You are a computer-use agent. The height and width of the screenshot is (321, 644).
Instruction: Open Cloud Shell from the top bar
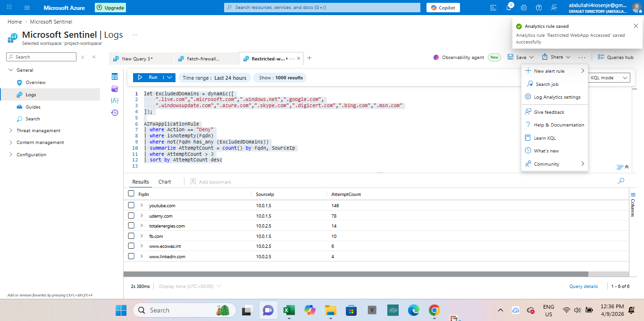tap(493, 8)
